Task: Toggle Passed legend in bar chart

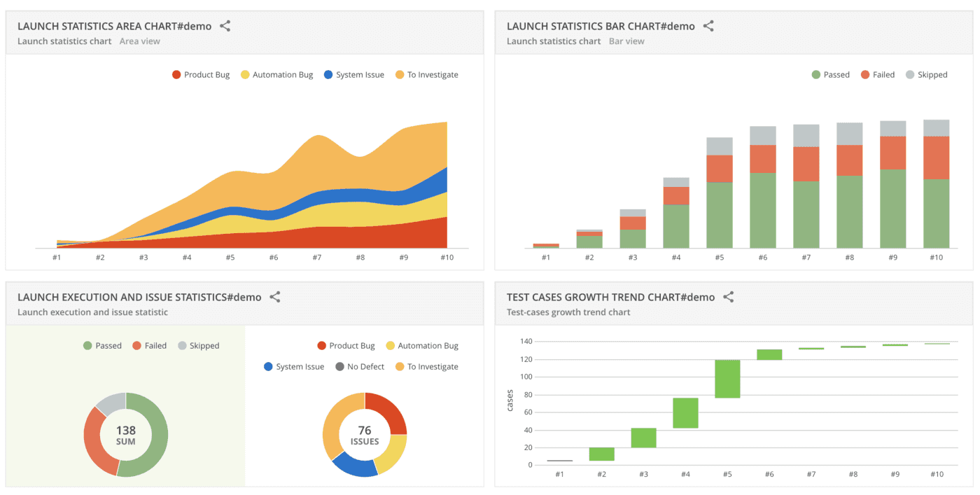Action: tap(830, 75)
